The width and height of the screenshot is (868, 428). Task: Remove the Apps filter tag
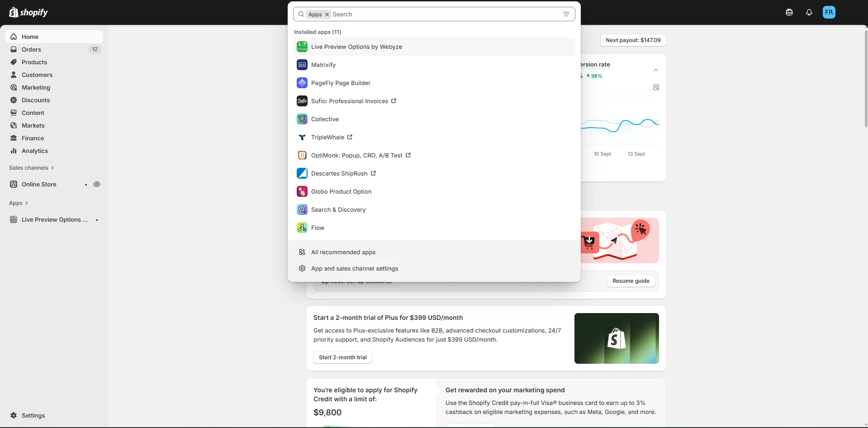point(327,14)
